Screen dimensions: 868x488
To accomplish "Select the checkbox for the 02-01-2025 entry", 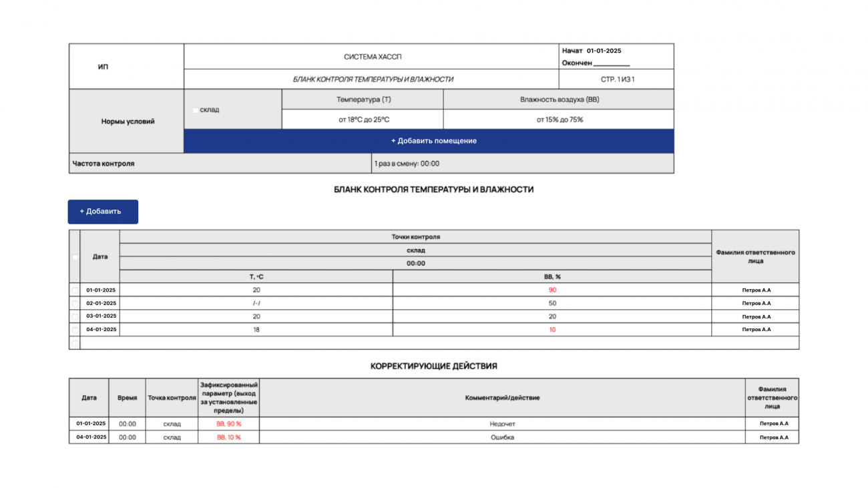I will [75, 304].
